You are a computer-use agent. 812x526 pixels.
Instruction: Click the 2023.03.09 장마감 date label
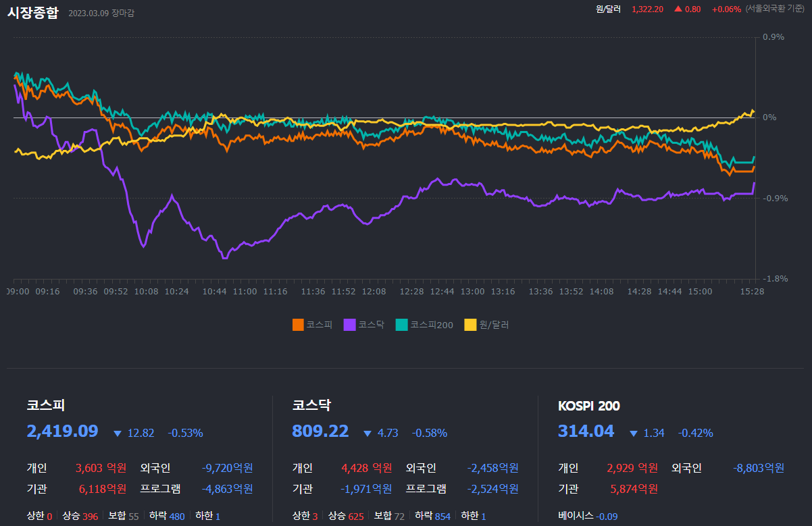point(101,13)
